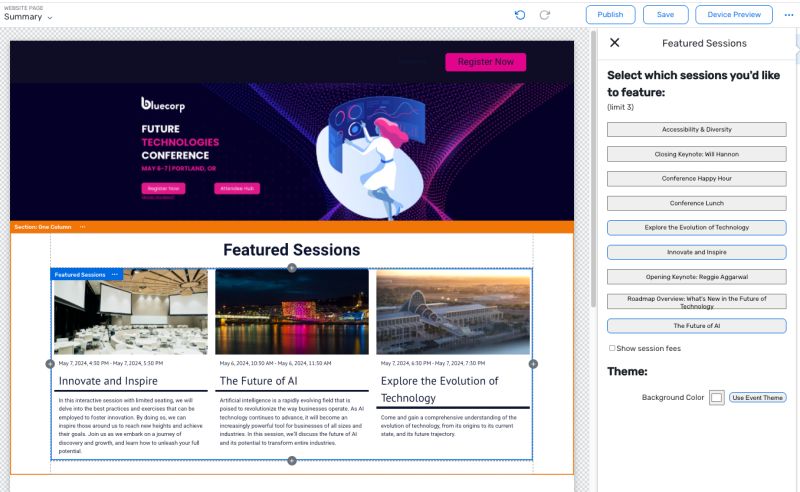The width and height of the screenshot is (800, 492).
Task: Click the left add handle of widget
Action: 50,364
